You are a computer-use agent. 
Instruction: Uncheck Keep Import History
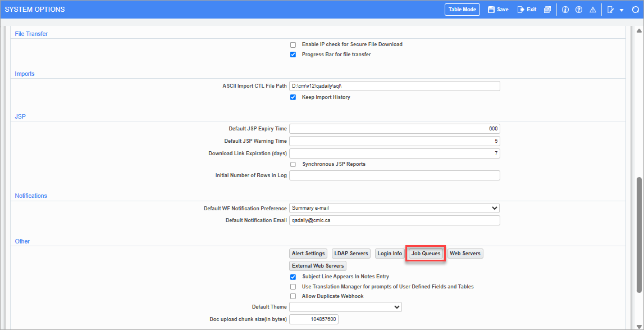click(x=293, y=97)
